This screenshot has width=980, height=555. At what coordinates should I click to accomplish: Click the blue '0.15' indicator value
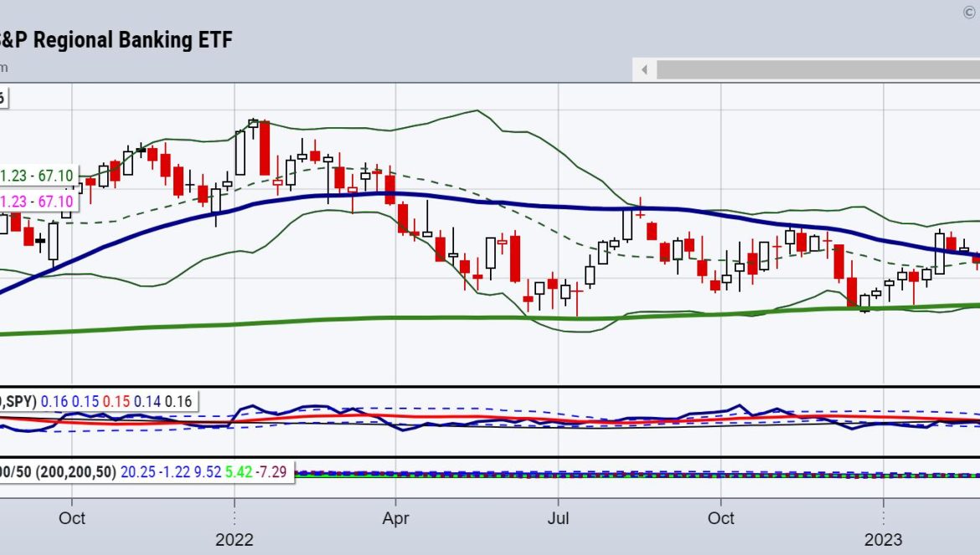pos(85,402)
